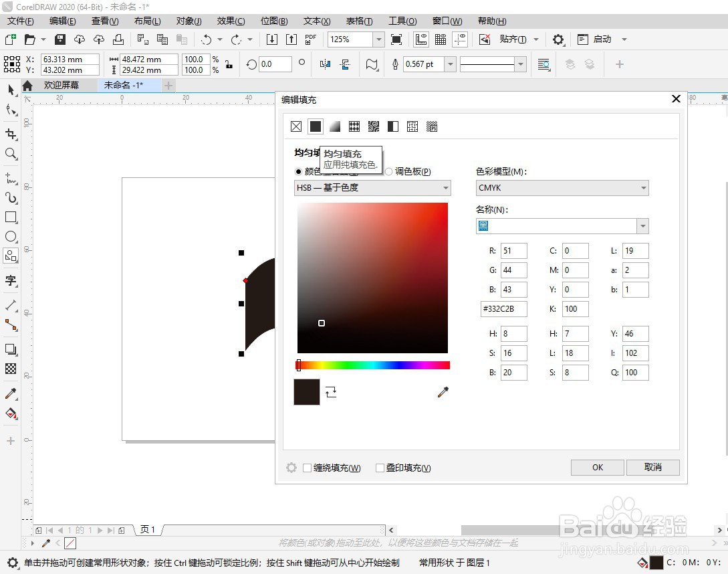Select the Crop tool
The width and height of the screenshot is (728, 574).
click(11, 134)
